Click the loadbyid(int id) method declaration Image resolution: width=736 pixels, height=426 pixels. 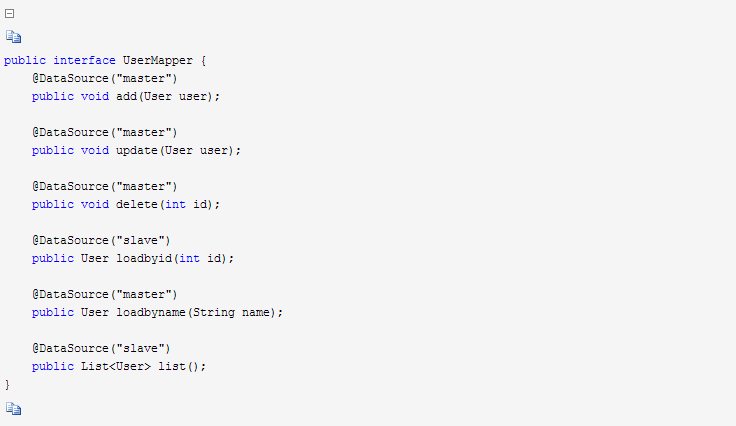[x=133, y=259]
